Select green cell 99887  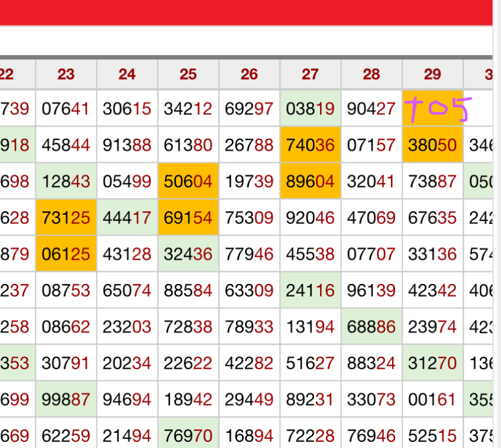coord(66,400)
